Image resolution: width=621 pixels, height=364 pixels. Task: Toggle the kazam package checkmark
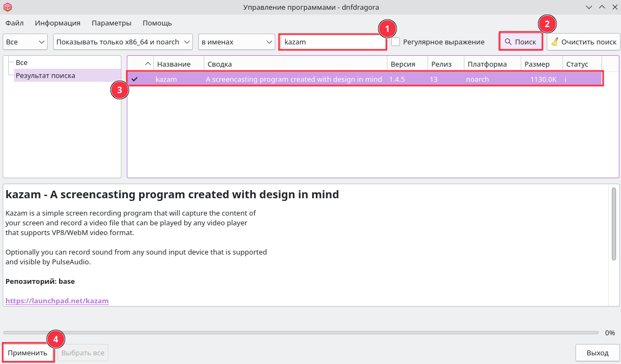pyautogui.click(x=134, y=79)
